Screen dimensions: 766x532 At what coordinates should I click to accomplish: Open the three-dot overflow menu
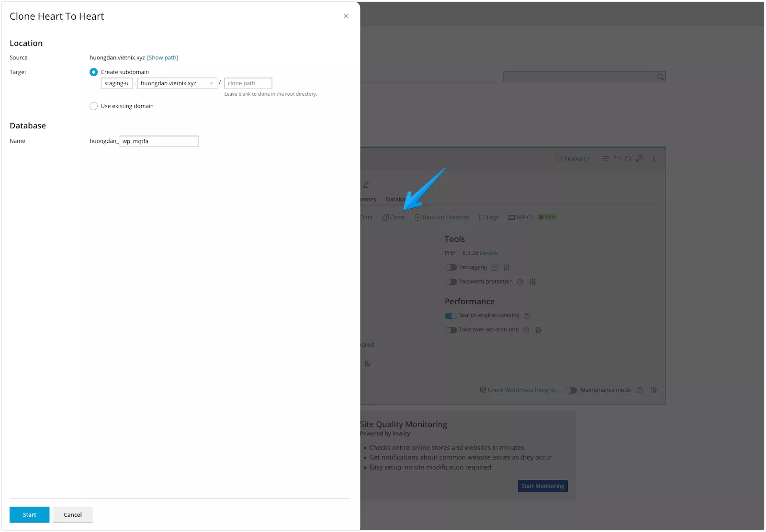point(654,158)
